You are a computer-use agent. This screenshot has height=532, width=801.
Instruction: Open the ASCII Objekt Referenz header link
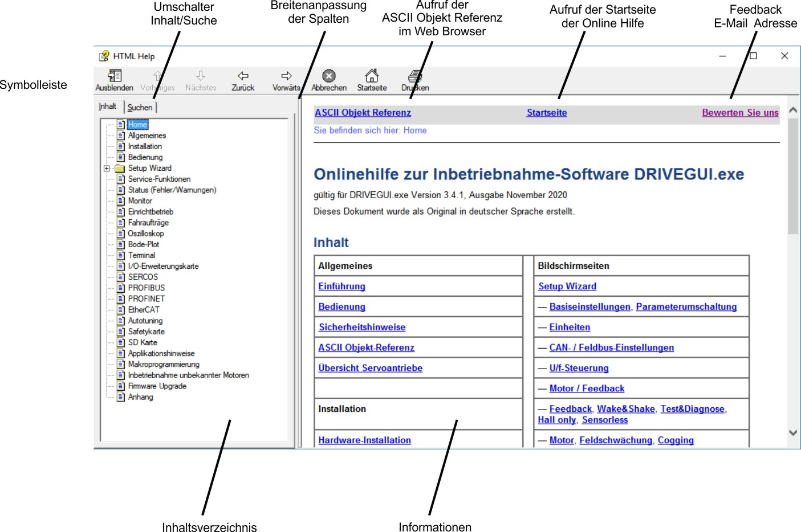click(363, 113)
